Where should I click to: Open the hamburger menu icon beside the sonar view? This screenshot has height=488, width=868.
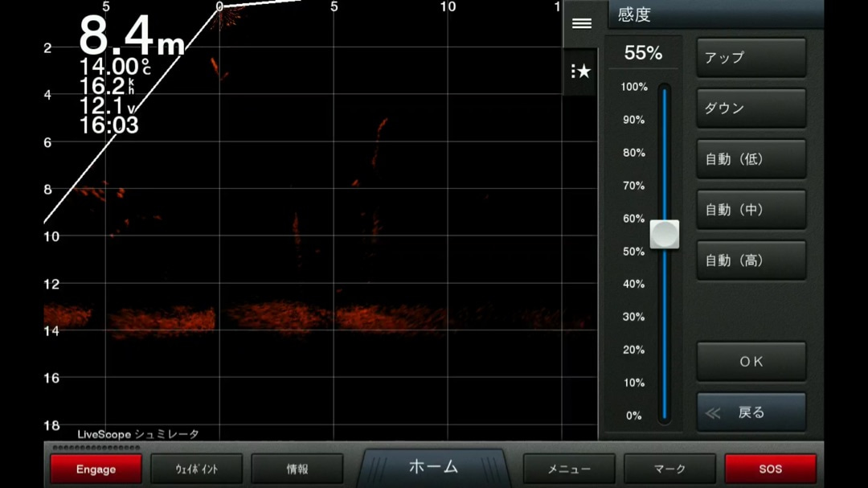581,23
